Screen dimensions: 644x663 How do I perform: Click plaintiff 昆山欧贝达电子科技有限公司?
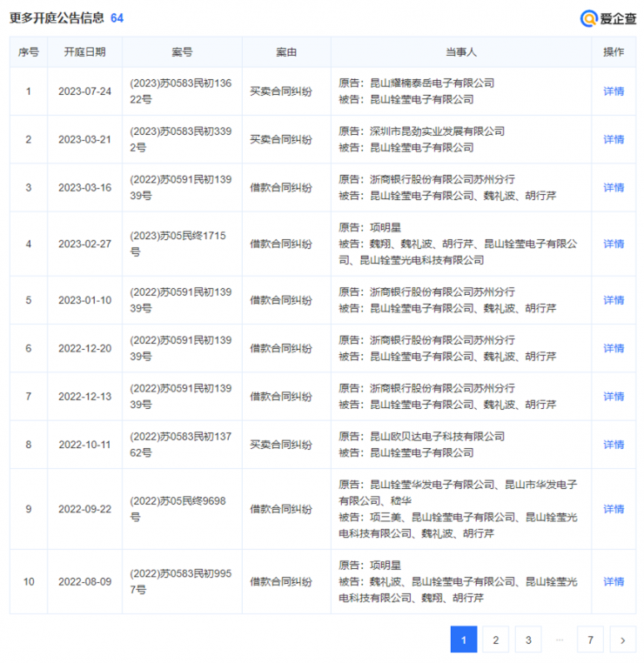pyautogui.click(x=437, y=437)
